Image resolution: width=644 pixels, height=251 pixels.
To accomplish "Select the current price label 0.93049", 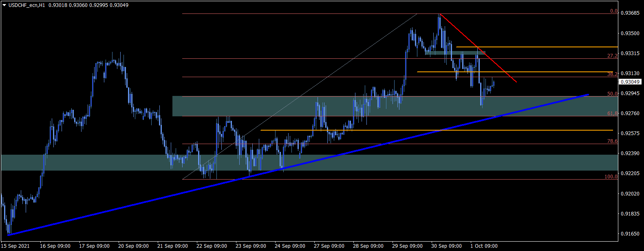I will [630, 82].
